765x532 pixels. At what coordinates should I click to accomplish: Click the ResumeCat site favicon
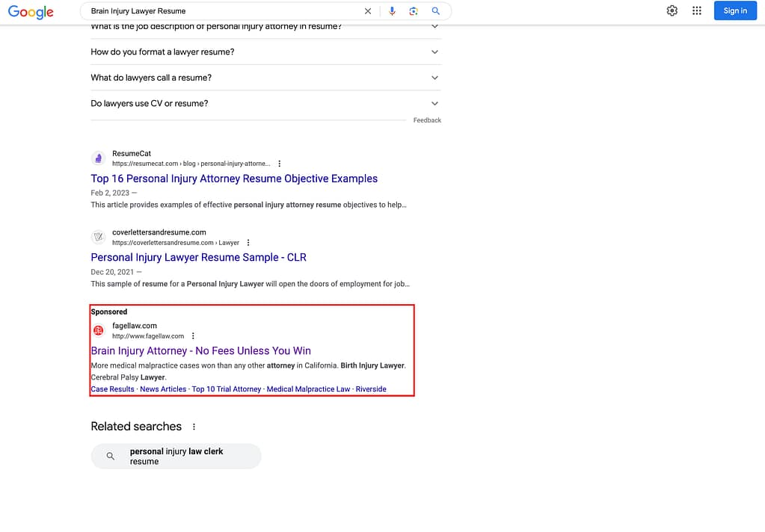click(99, 158)
